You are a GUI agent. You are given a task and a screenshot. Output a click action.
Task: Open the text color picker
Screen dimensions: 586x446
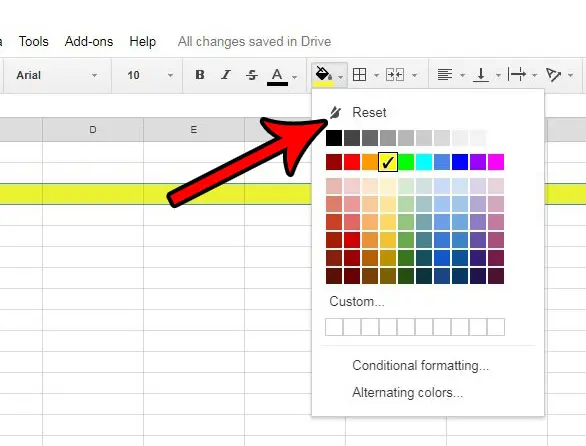(x=277, y=76)
